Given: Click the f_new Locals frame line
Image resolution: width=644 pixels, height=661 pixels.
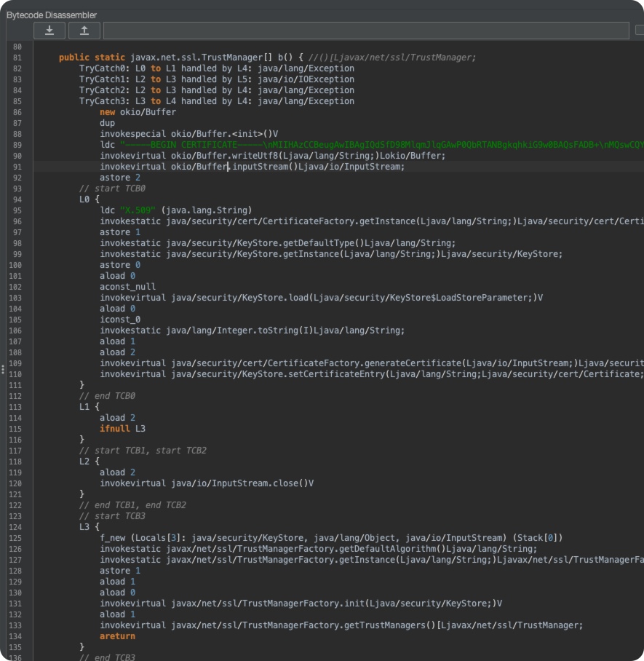Looking at the screenshot, I should coord(331,538).
